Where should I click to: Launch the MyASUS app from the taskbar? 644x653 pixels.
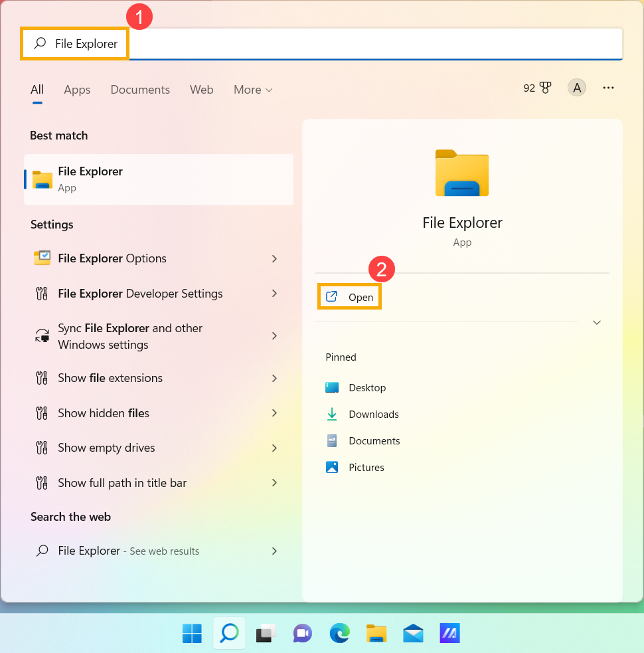click(449, 634)
